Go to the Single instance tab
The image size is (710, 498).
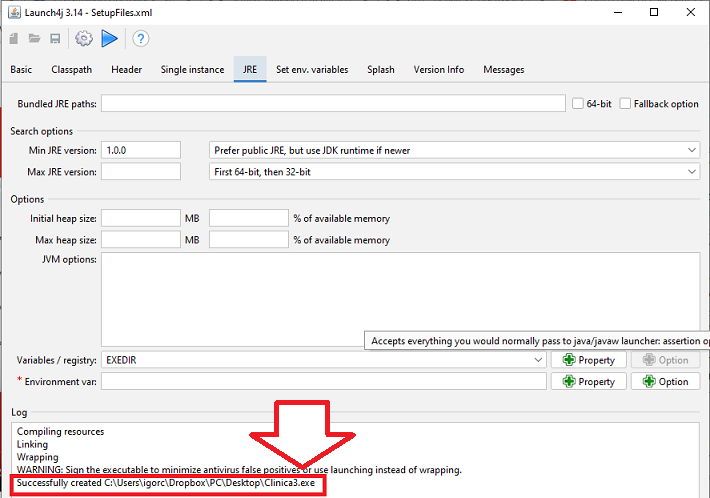tap(192, 70)
